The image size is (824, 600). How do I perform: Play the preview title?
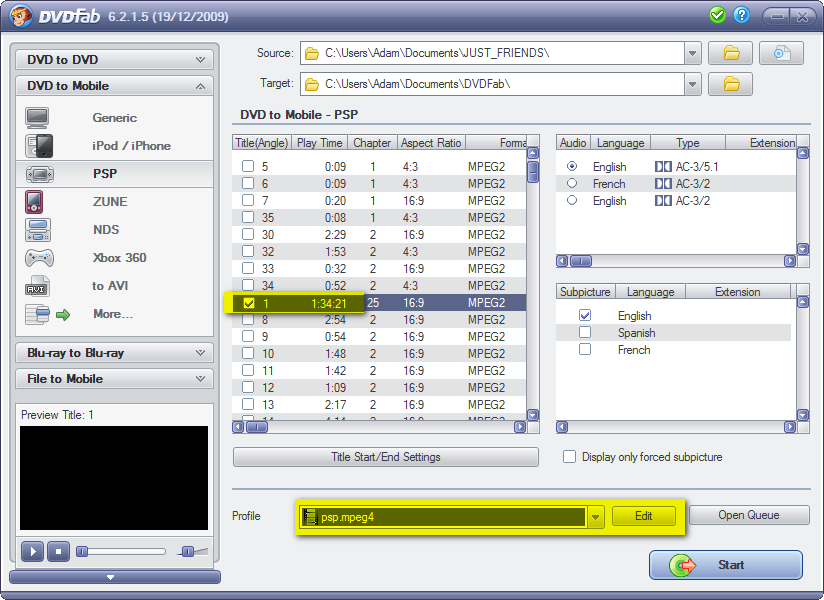[x=31, y=551]
